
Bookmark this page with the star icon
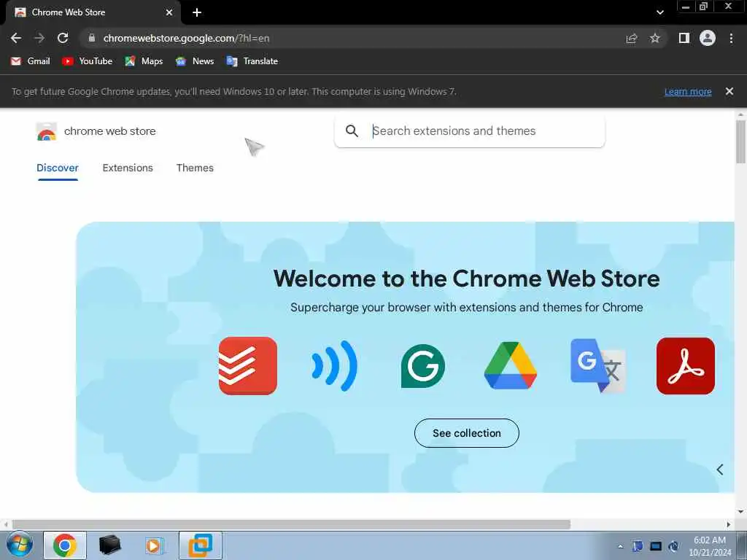click(x=655, y=38)
